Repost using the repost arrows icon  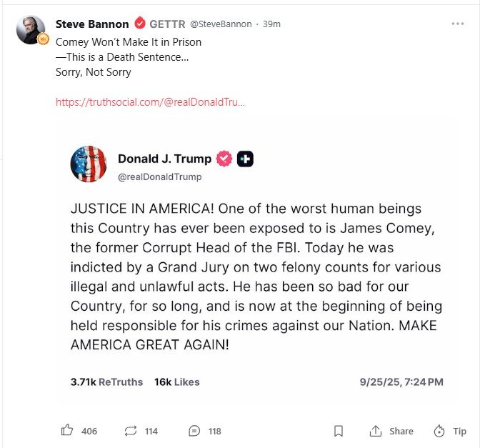131,431
